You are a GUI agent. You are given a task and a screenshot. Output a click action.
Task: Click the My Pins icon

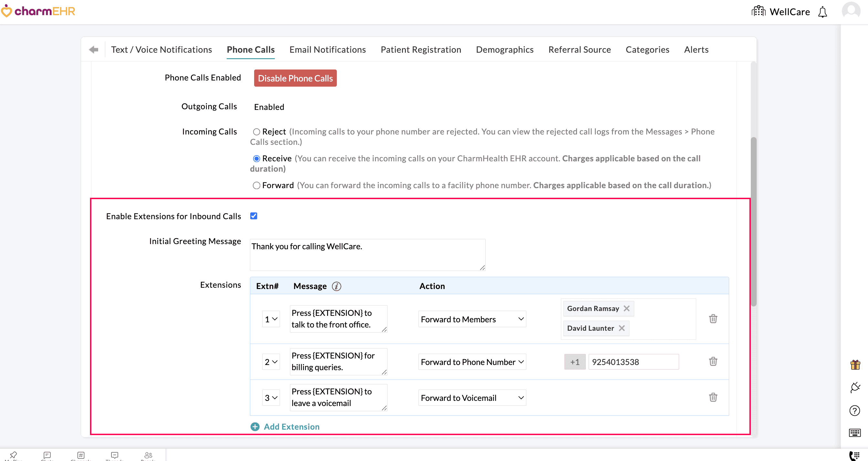pyautogui.click(x=14, y=455)
